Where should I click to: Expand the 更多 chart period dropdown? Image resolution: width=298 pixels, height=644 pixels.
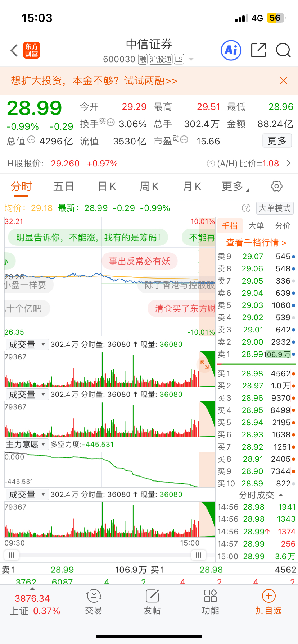[235, 186]
